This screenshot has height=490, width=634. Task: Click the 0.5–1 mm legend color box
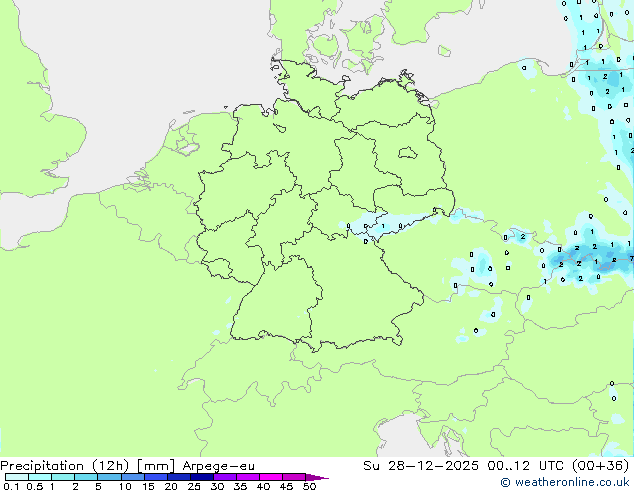(x=40, y=477)
